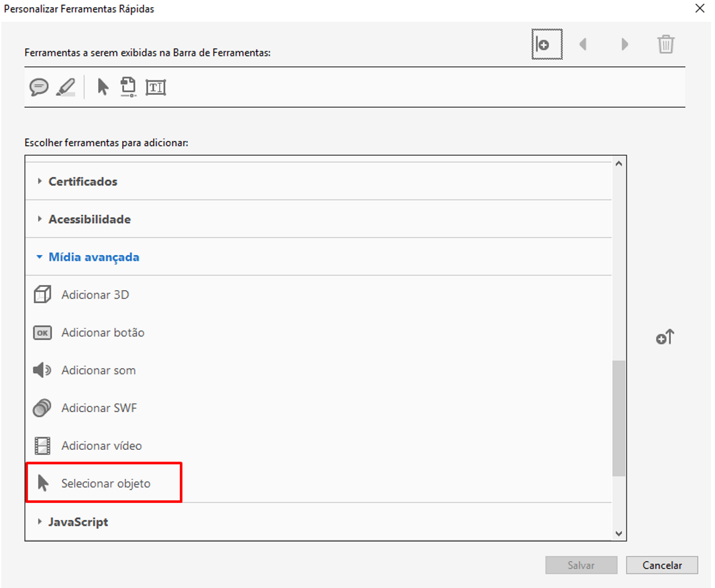Click the add to toolbar icon
This screenshot has width=715, height=588.
pos(665,337)
